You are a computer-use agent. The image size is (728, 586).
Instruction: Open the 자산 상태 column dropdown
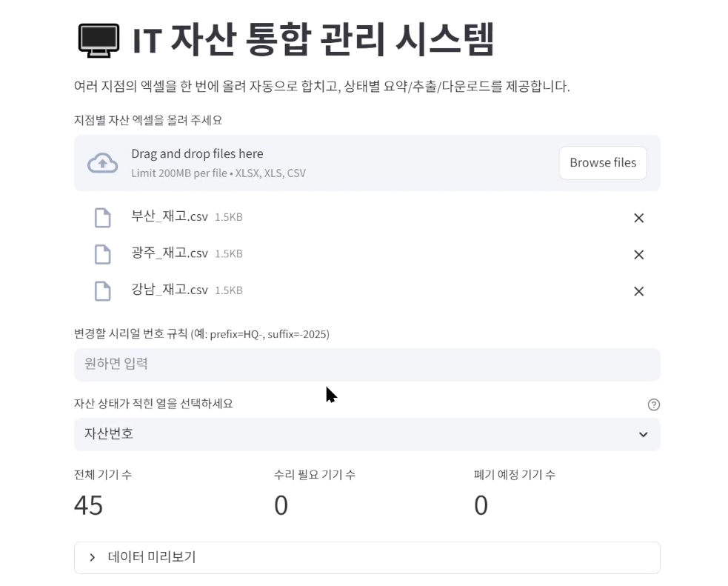(367, 435)
